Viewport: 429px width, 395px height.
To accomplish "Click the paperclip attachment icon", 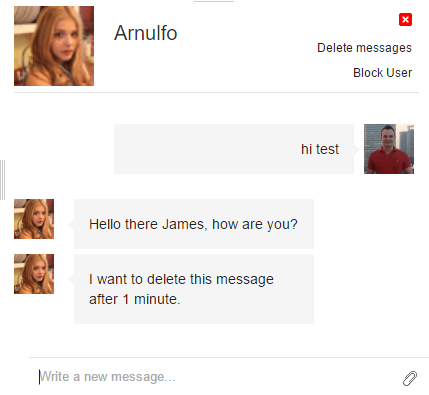I will [410, 378].
